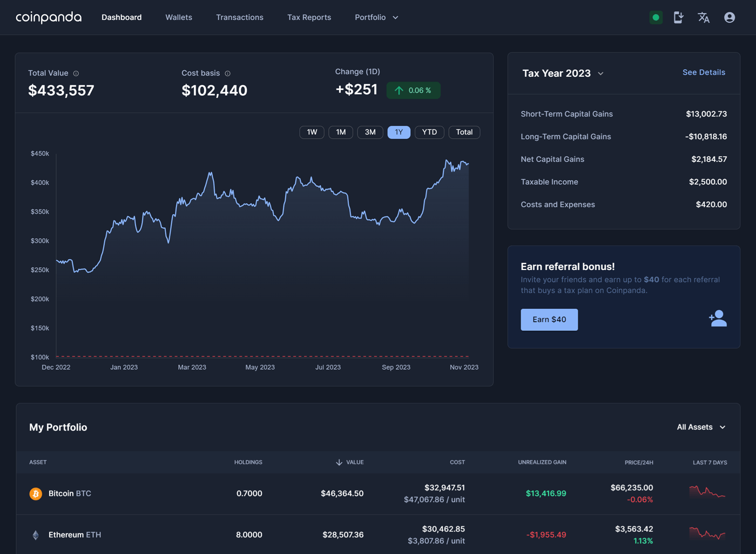Open the See Details link

click(704, 72)
